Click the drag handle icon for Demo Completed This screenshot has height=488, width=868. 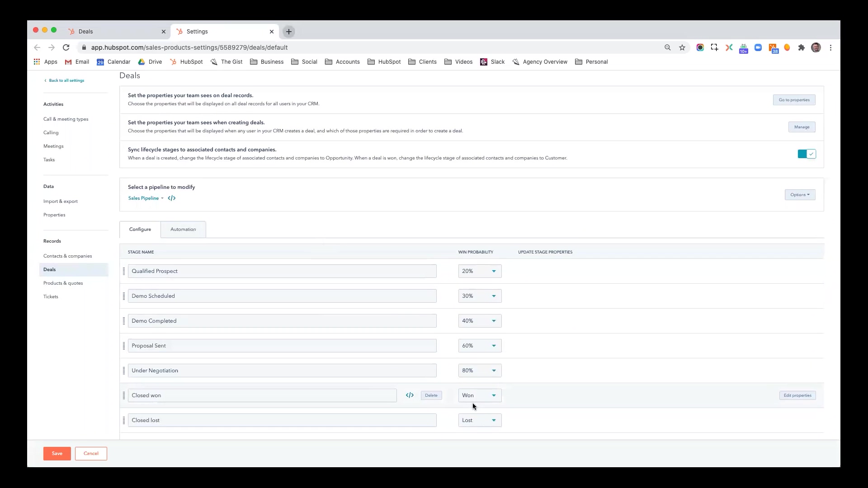click(x=124, y=320)
